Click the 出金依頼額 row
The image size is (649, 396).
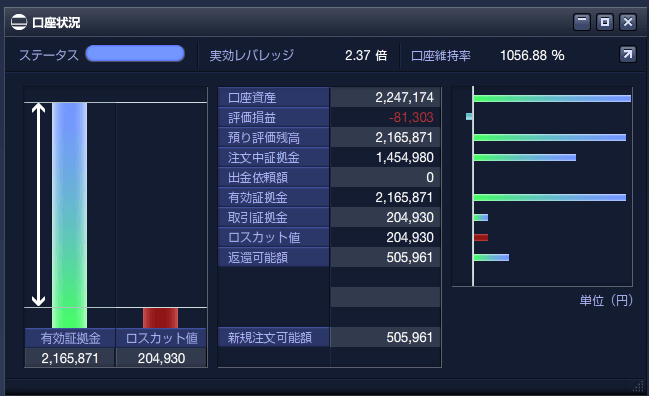(329, 178)
